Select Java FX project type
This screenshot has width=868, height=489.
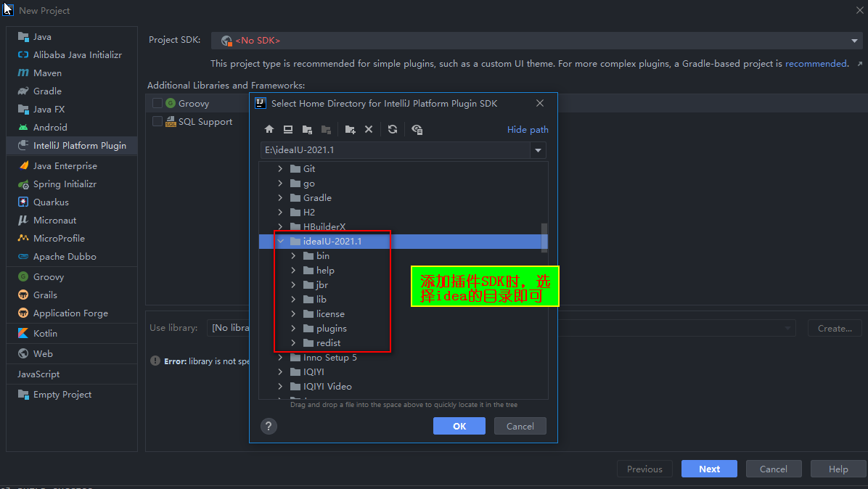click(x=72, y=109)
